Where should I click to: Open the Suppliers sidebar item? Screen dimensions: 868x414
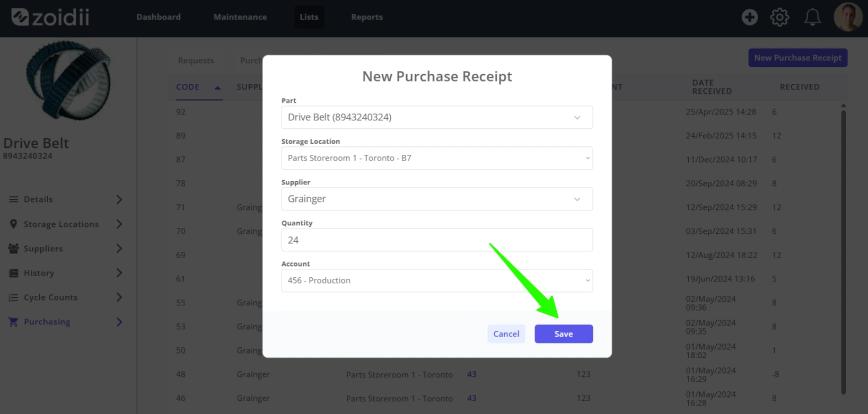tap(66, 249)
